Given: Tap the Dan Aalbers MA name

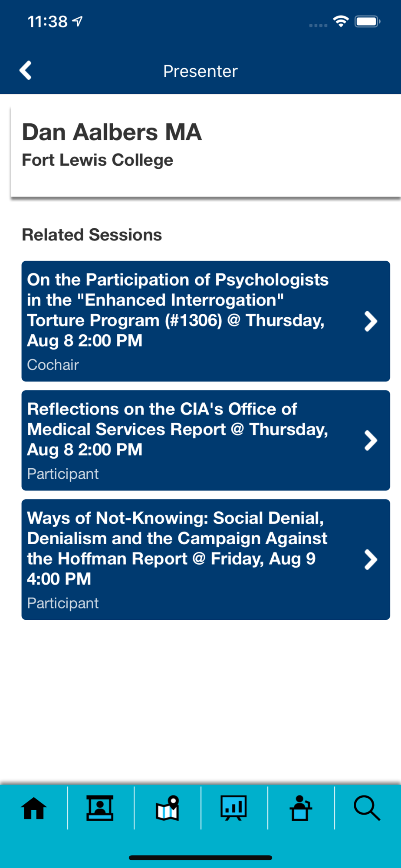Looking at the screenshot, I should (x=112, y=132).
